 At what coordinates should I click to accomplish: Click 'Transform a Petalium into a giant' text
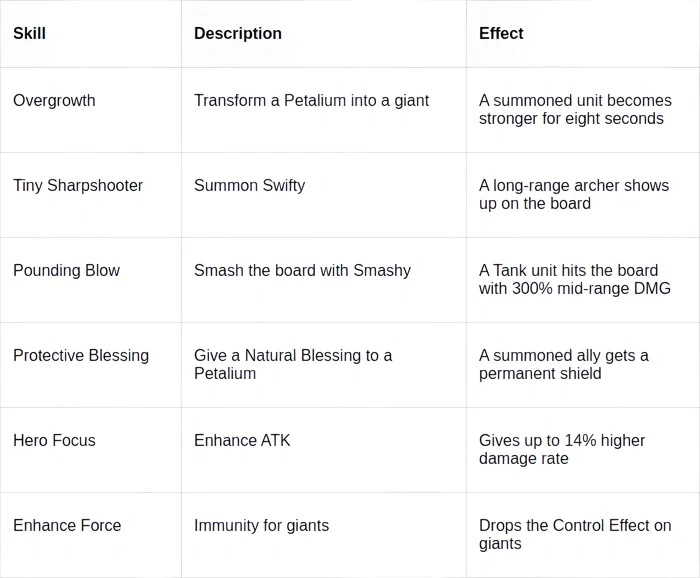coord(311,100)
